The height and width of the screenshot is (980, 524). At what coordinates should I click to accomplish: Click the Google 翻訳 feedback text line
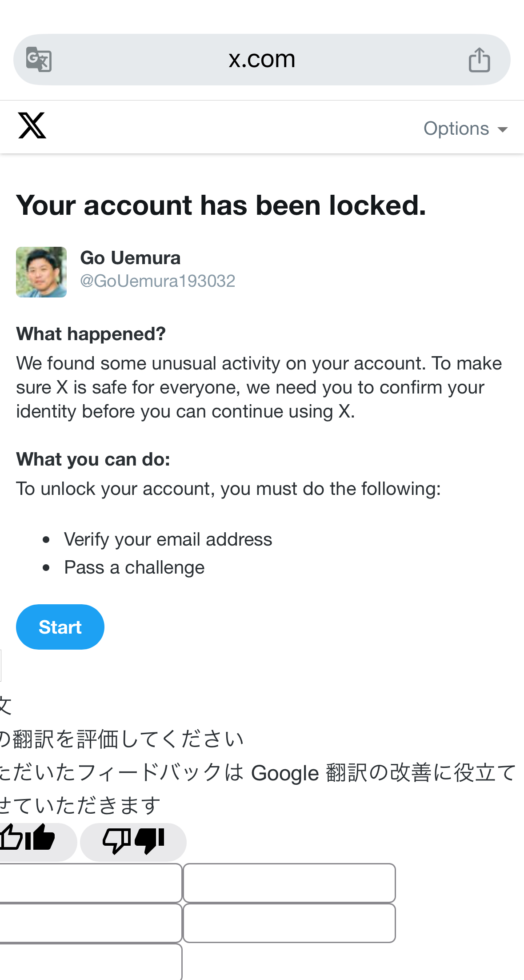258,773
